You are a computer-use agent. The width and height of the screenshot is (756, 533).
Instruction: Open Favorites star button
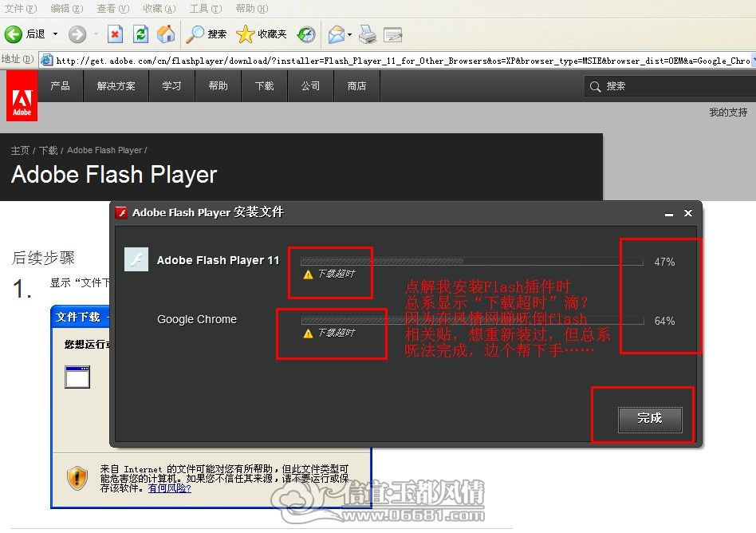click(262, 34)
